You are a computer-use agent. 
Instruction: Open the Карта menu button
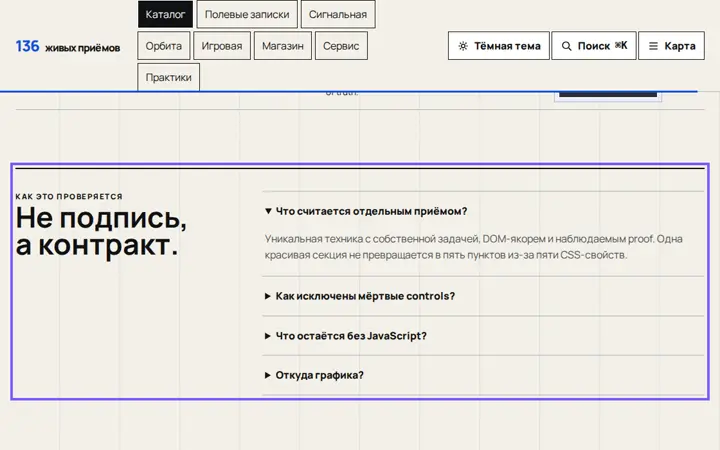click(671, 46)
